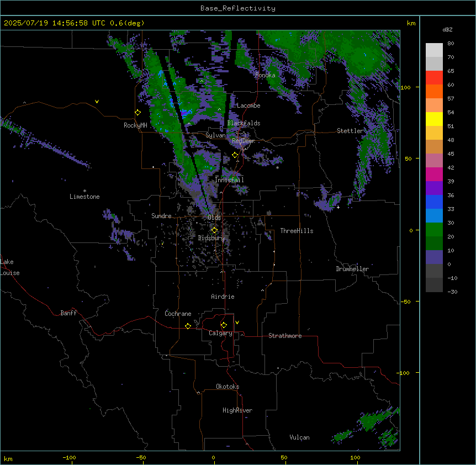Click the yellow diamond marker above the Calgary label
Screen dimensions: 476x465
(224, 325)
